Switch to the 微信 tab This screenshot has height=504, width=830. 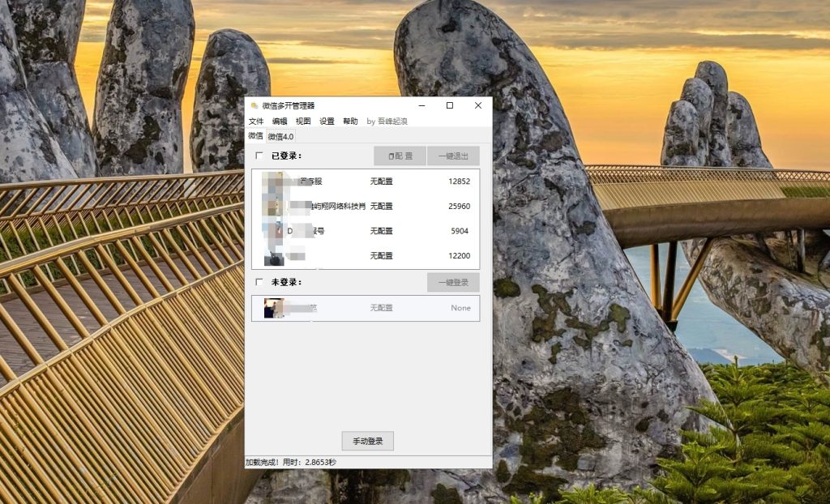pyautogui.click(x=255, y=135)
